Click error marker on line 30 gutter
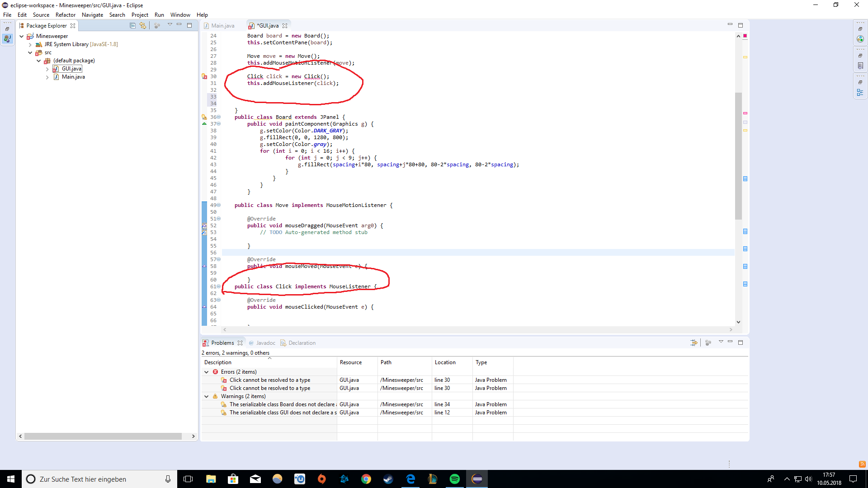Screen dimensions: 868x488 click(x=204, y=76)
